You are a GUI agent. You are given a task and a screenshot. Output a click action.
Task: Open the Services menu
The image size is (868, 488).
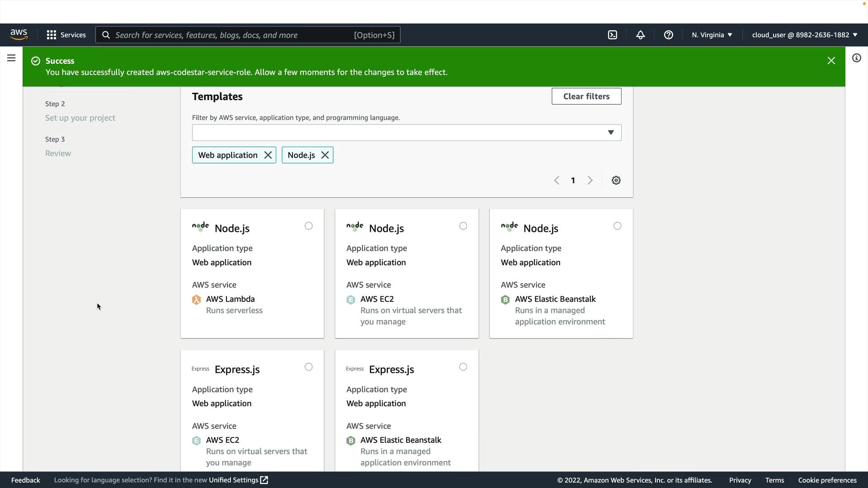click(x=66, y=35)
